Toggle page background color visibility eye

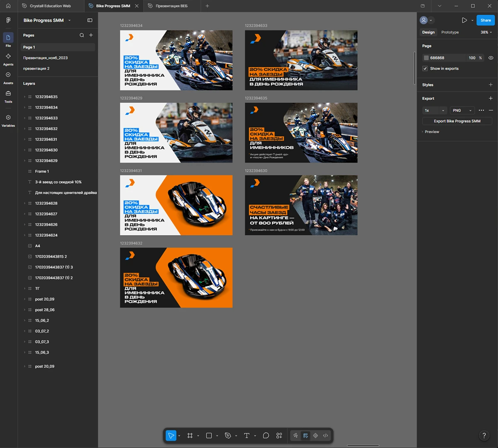[491, 58]
